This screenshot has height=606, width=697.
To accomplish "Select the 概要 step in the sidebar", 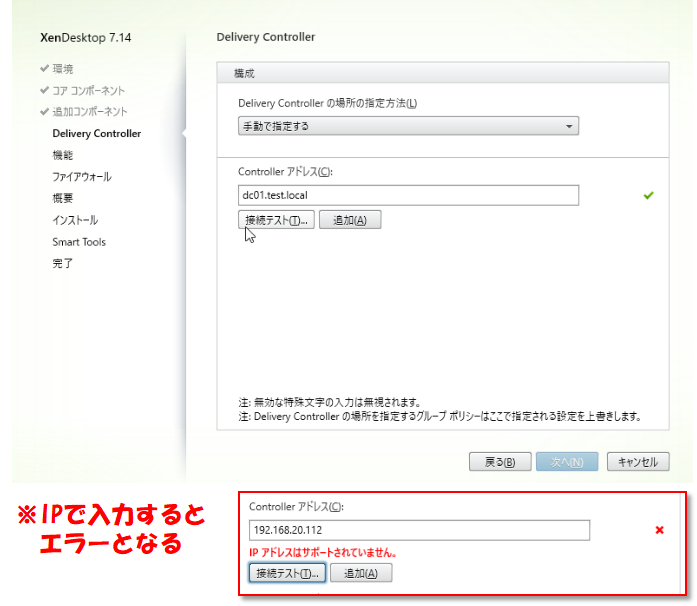I will (63, 198).
